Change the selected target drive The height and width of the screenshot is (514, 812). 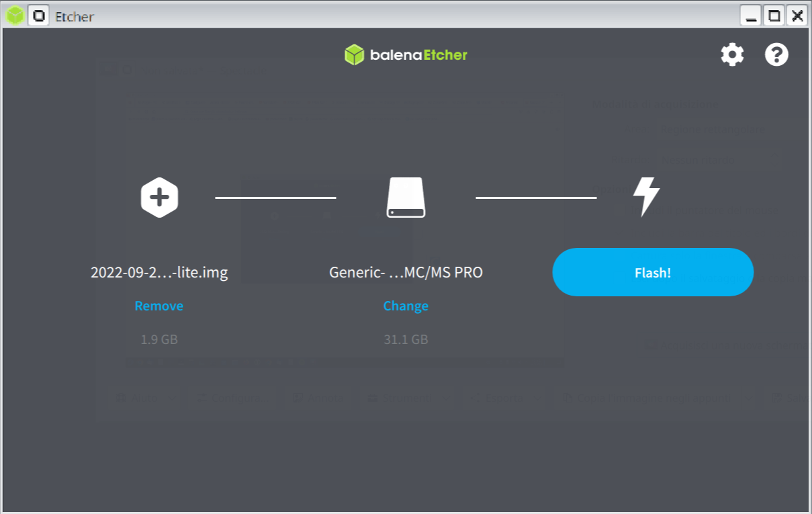pos(406,306)
